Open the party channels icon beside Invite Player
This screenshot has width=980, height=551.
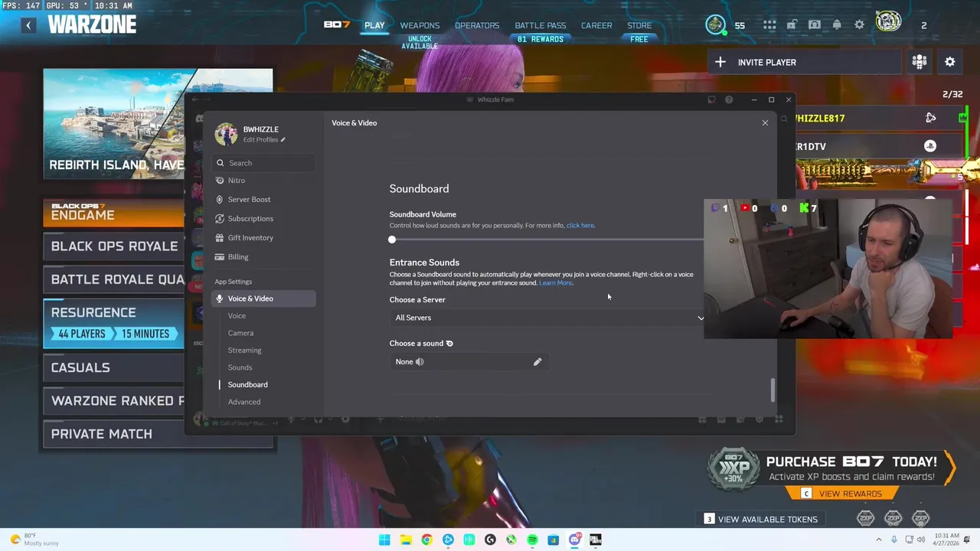[x=920, y=62]
